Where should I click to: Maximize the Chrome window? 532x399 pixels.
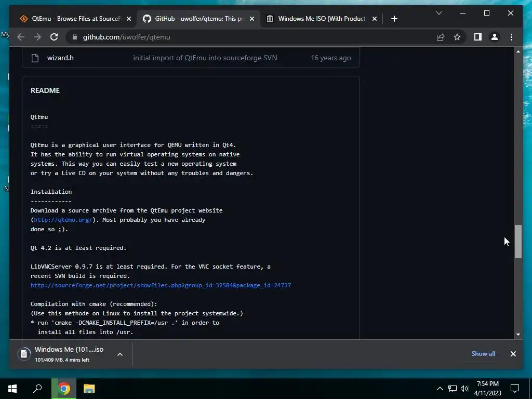[486, 13]
